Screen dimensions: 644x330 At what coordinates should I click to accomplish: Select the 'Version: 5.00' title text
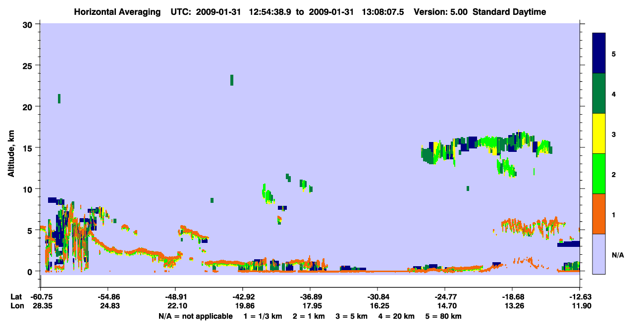pyautogui.click(x=441, y=12)
